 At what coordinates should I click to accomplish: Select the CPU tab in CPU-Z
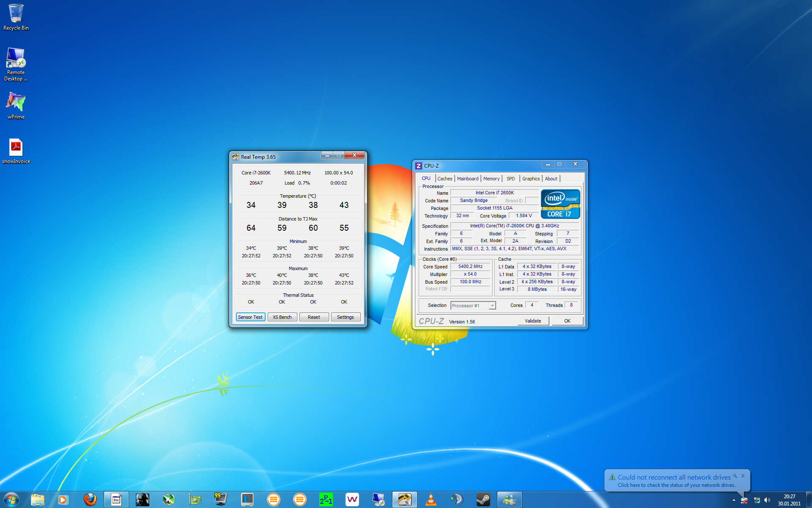click(x=426, y=178)
